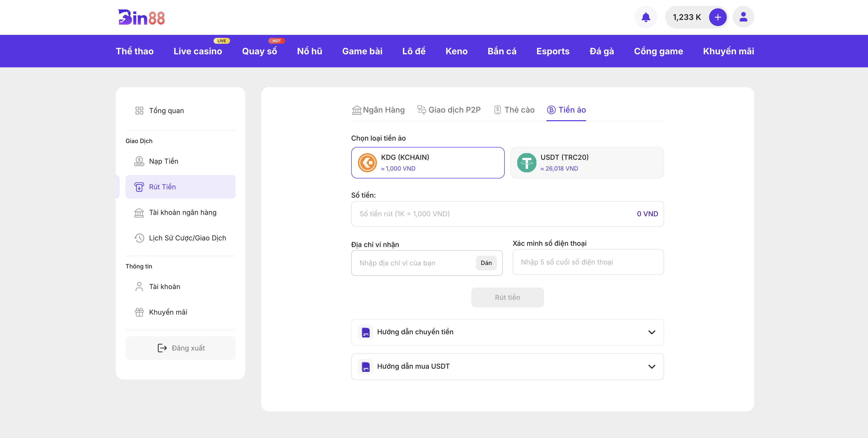
Task: Switch to Tiền ảo tab
Action: pyautogui.click(x=566, y=110)
